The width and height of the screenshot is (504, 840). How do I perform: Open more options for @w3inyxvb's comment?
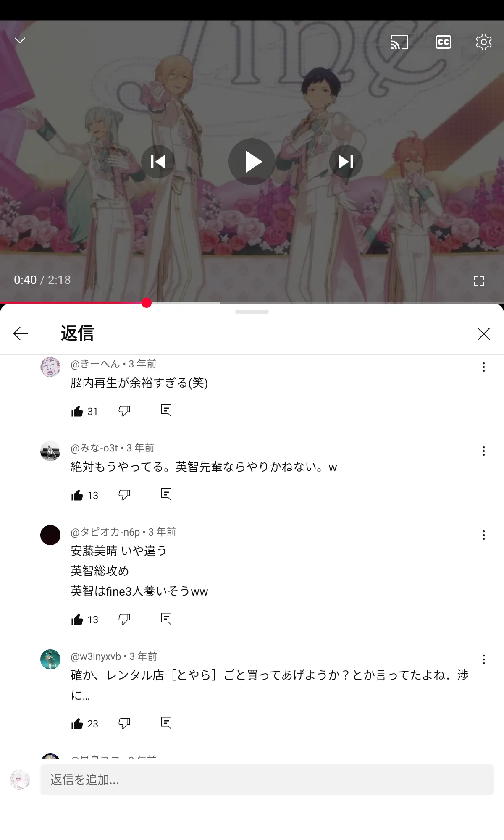pyautogui.click(x=484, y=659)
